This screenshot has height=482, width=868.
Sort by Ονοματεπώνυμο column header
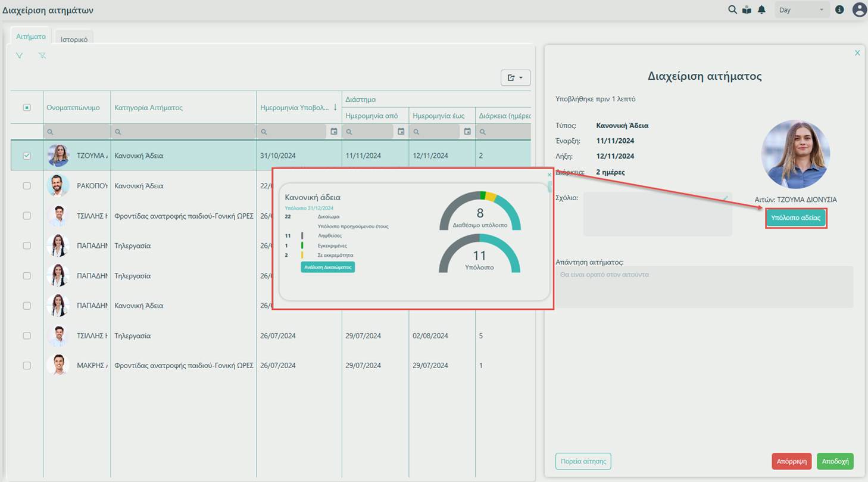tap(77, 108)
